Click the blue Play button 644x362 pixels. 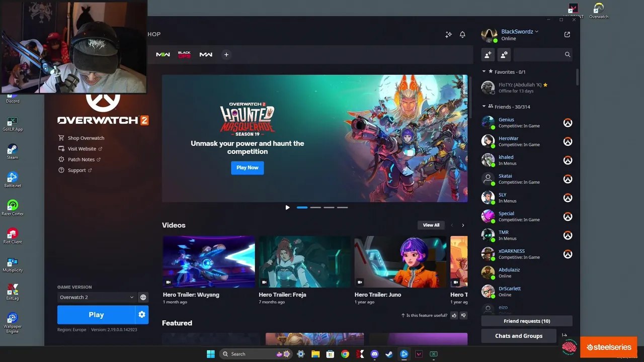point(96,315)
